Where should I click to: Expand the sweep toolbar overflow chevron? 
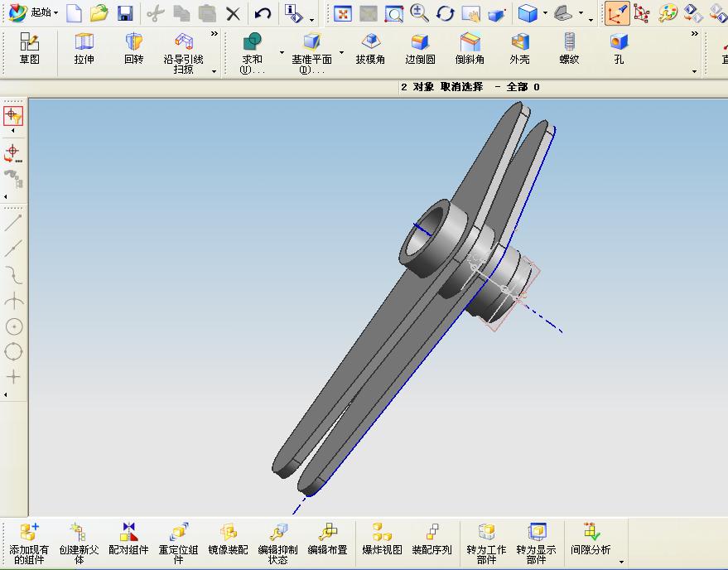tap(214, 34)
